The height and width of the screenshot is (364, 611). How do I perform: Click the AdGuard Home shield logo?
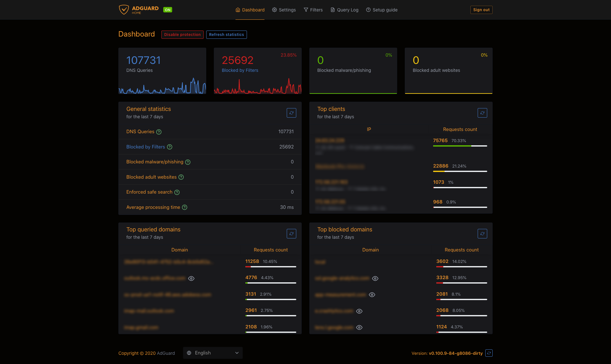(124, 10)
